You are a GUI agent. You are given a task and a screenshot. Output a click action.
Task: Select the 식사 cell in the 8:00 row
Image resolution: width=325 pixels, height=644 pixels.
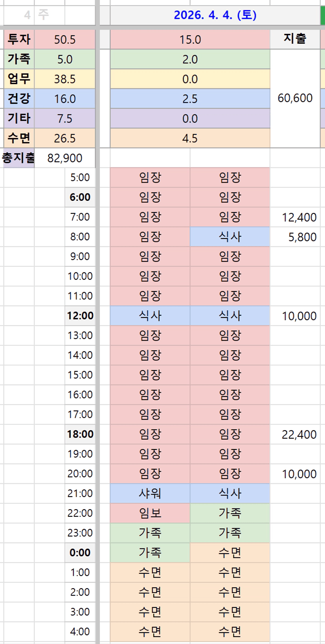click(230, 237)
